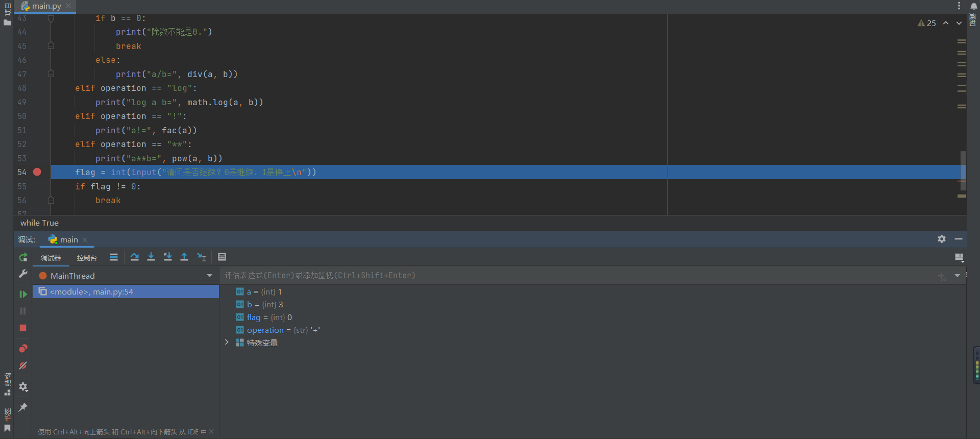Viewport: 980px width, 439px height.
Task: Open the MainThread thread dropdown
Action: coord(209,276)
